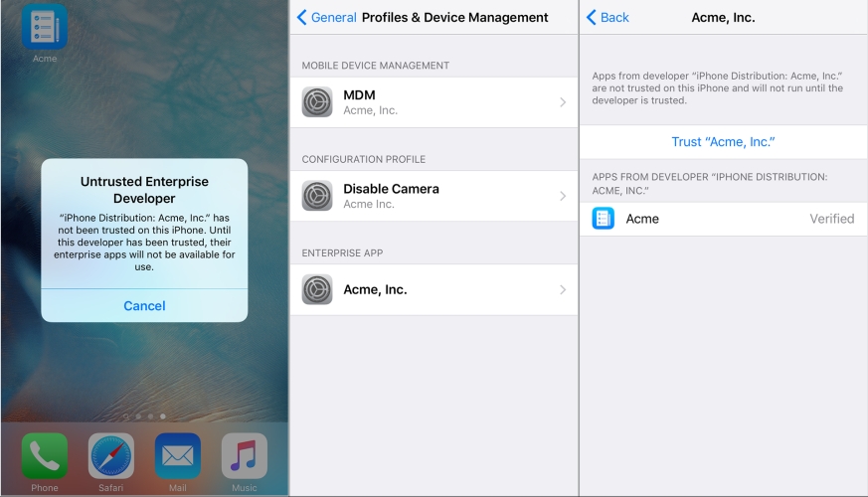Tap Trust "Acme, Inc." link

pos(723,142)
